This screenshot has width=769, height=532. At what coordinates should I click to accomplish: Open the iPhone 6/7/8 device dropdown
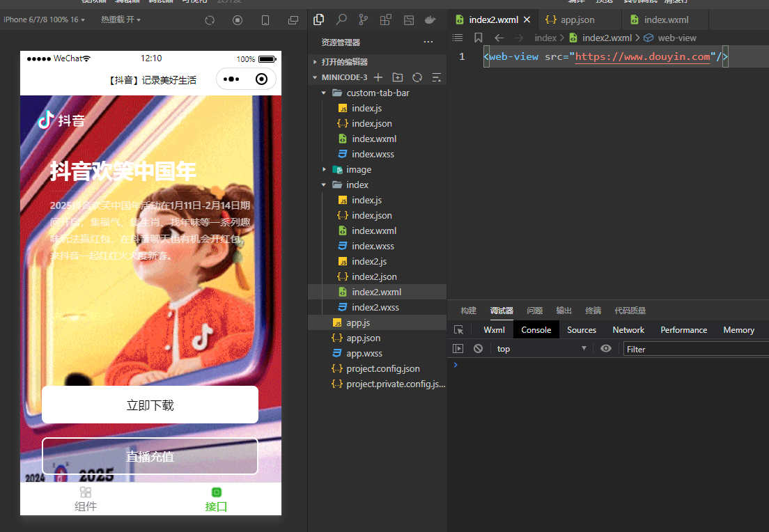[44, 19]
